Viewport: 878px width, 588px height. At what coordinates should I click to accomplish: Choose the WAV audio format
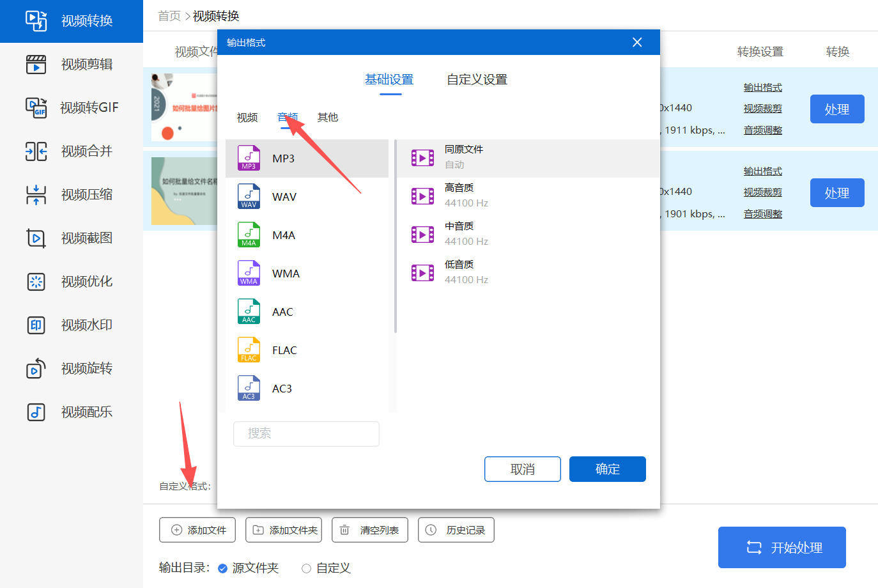(x=307, y=197)
